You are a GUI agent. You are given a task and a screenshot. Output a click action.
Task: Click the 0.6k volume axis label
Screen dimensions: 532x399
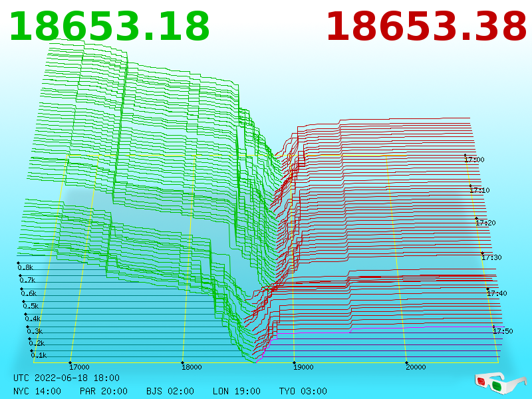click(x=29, y=293)
